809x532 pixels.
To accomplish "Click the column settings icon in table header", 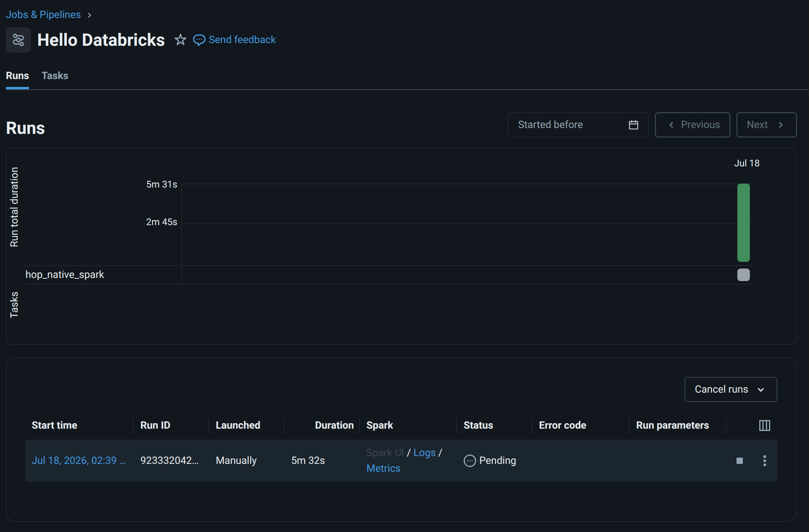I will [x=764, y=426].
